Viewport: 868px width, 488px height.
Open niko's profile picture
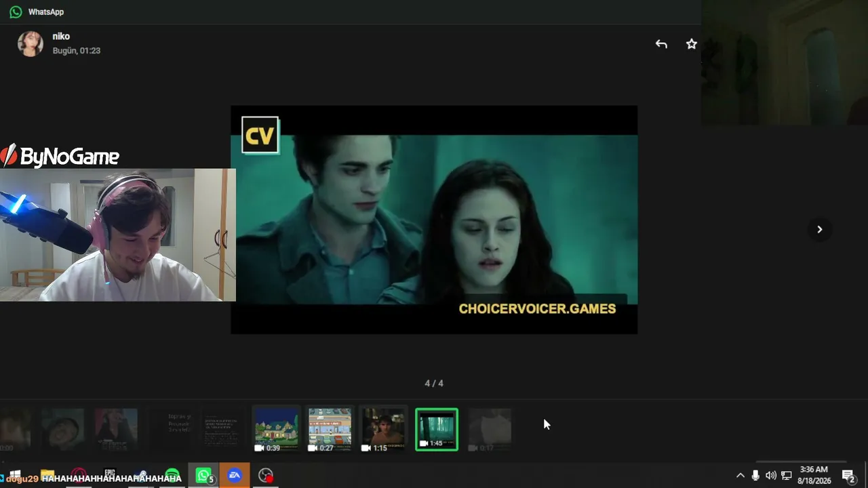[x=30, y=43]
